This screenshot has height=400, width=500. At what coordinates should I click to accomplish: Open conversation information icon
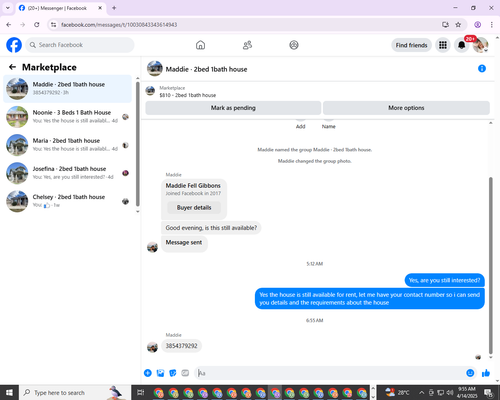482,68
